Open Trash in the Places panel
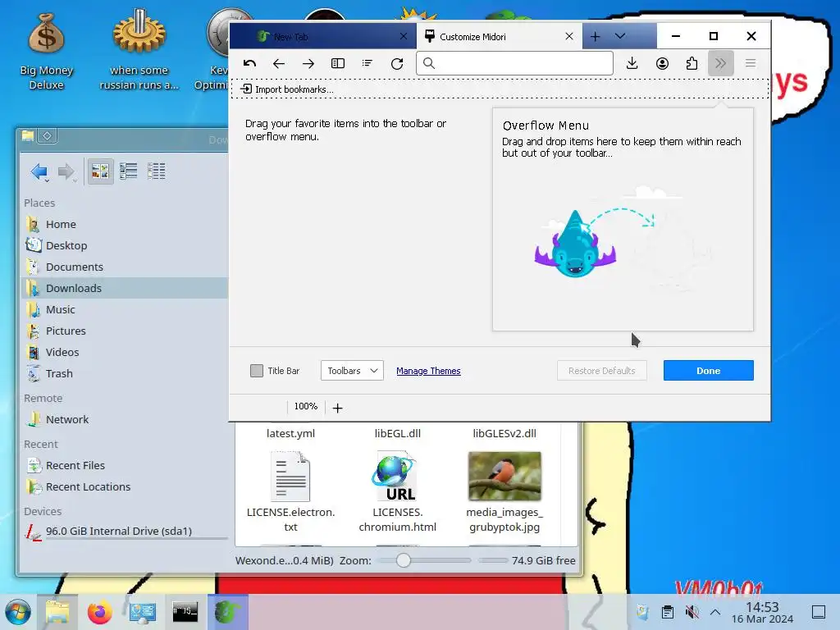This screenshot has width=840, height=630. [125, 374]
